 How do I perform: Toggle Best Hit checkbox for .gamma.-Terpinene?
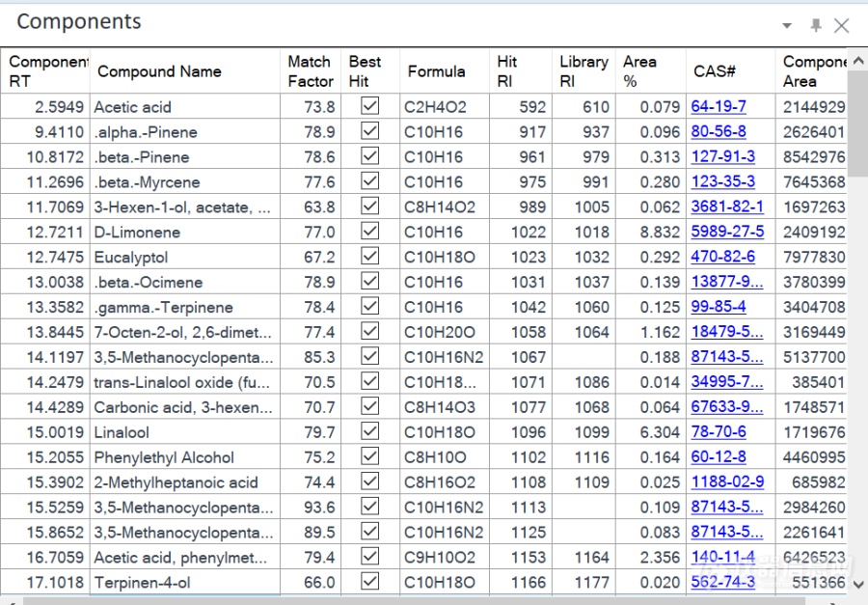point(369,306)
